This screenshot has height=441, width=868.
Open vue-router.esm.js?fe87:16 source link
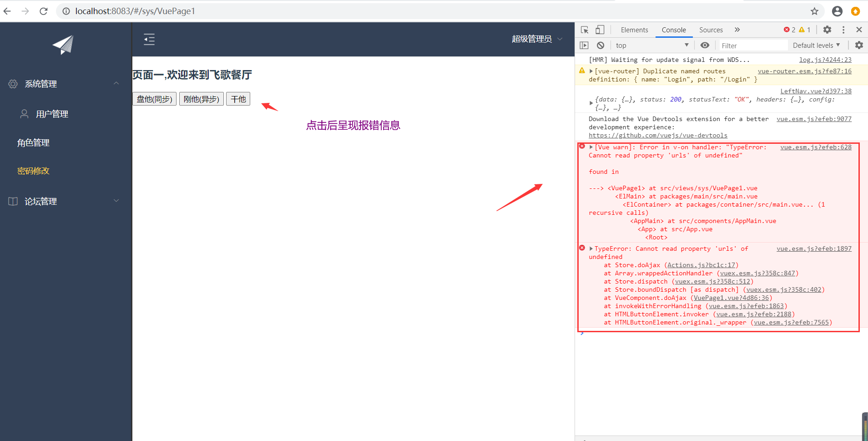click(x=805, y=71)
